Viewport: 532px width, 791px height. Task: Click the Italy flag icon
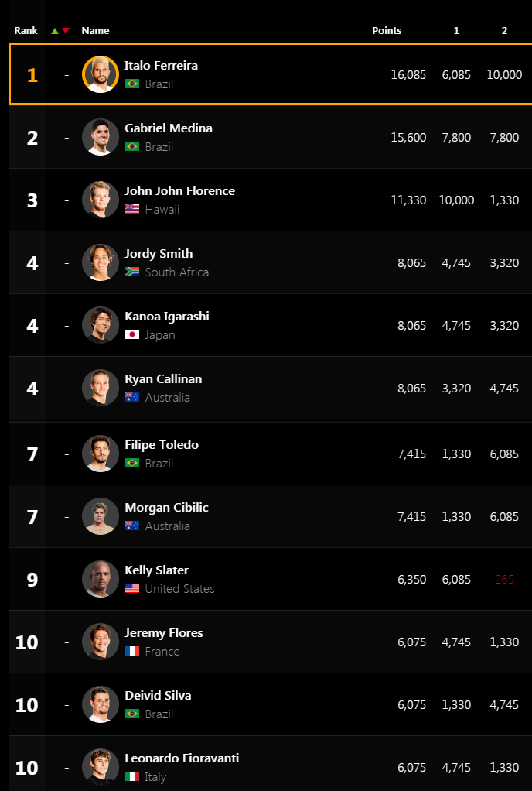click(132, 777)
